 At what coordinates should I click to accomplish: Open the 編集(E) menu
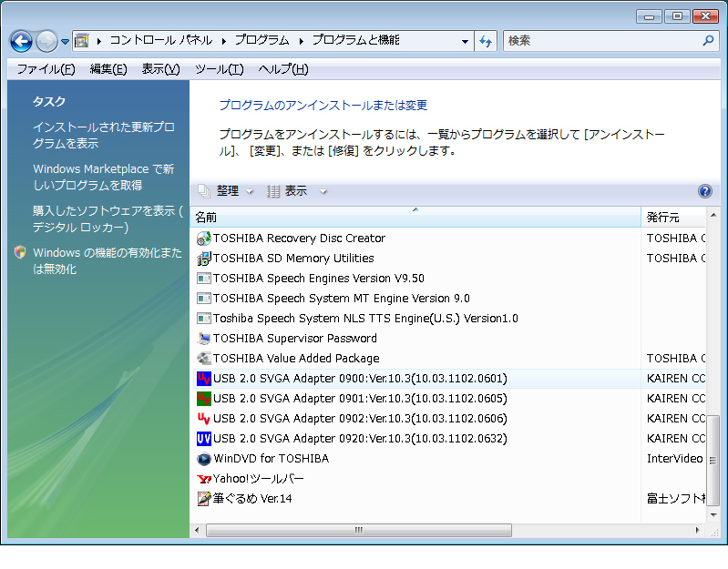pos(108,69)
